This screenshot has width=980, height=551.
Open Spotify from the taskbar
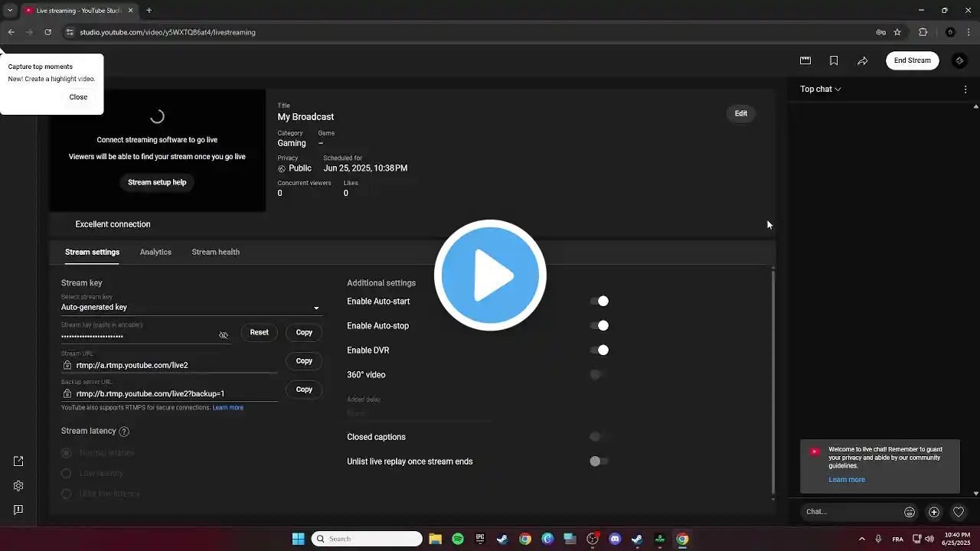coord(458,539)
